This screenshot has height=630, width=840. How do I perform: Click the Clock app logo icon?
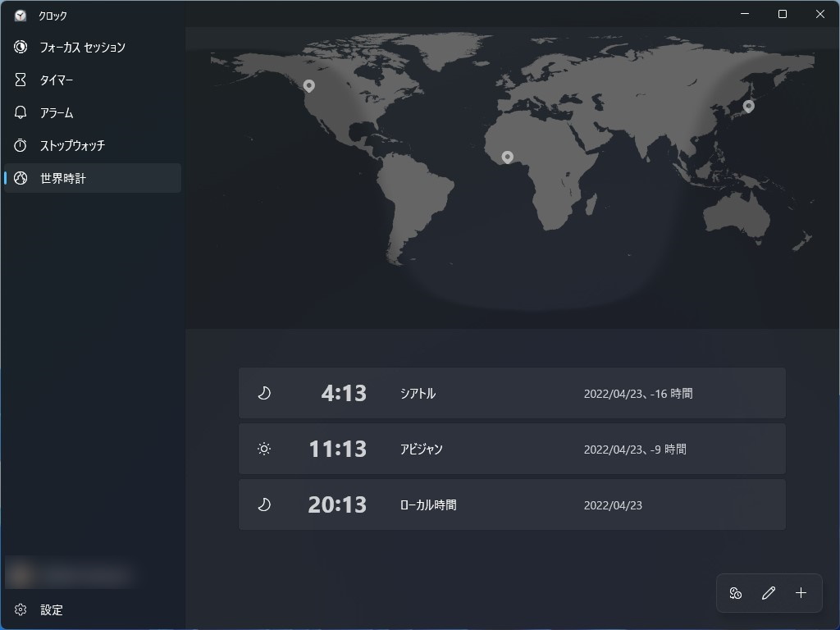point(21,16)
